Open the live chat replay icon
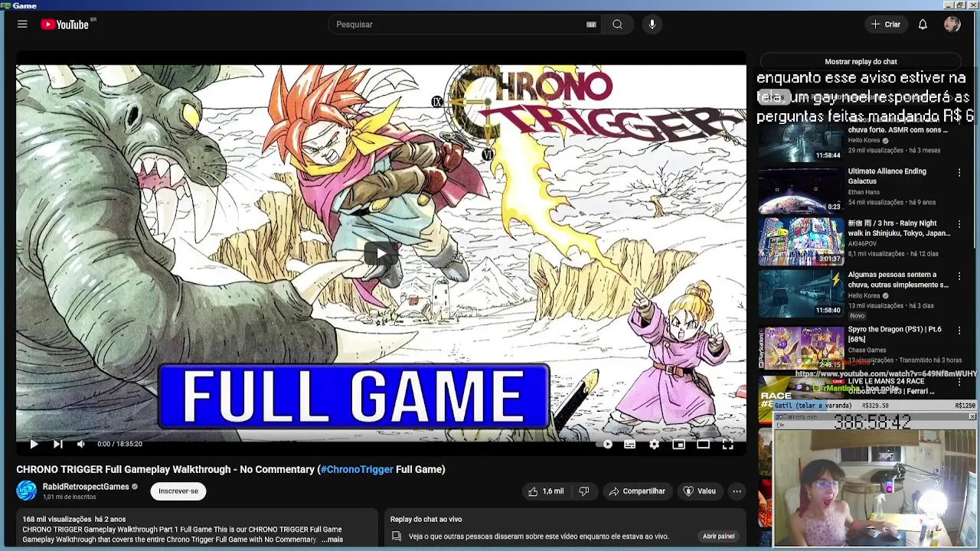 coord(397,536)
